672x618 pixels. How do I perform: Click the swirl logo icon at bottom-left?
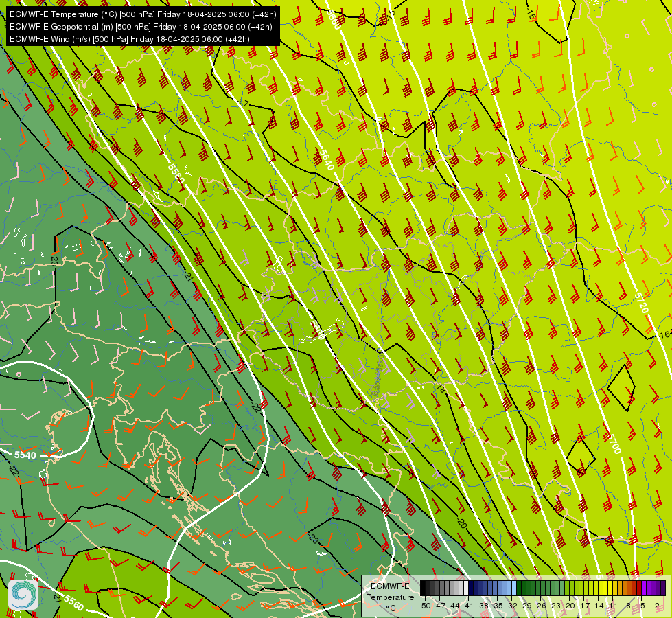(23, 595)
